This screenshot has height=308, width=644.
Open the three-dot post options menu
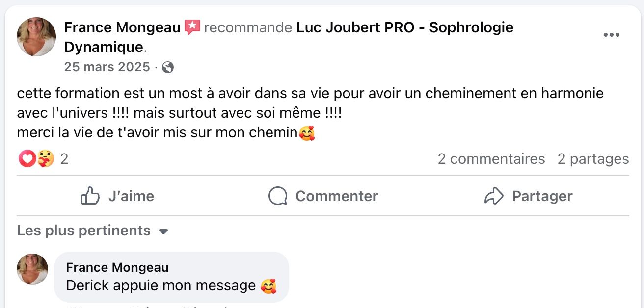coord(611,35)
